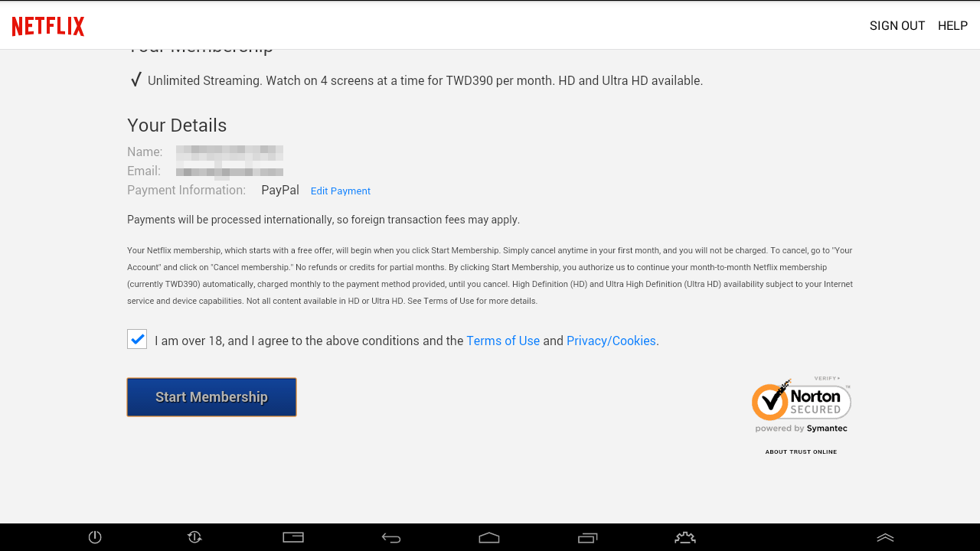The height and width of the screenshot is (551, 980).
Task: Open the Terms of Use link
Action: 503,341
